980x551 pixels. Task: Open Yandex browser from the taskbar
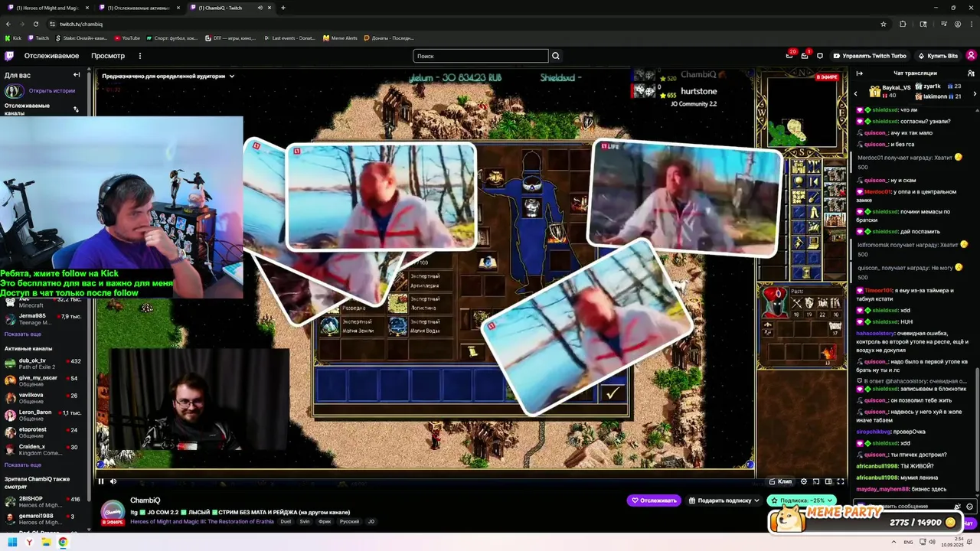tap(29, 542)
